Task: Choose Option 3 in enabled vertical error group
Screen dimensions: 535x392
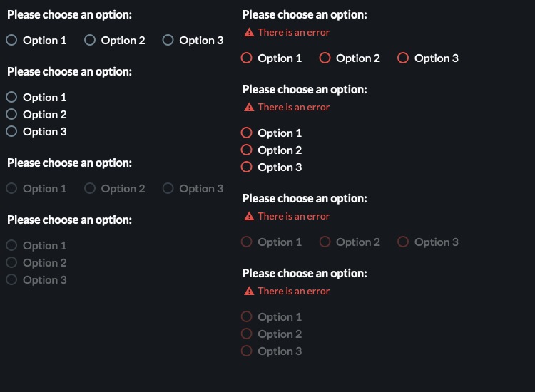Action: 247,167
